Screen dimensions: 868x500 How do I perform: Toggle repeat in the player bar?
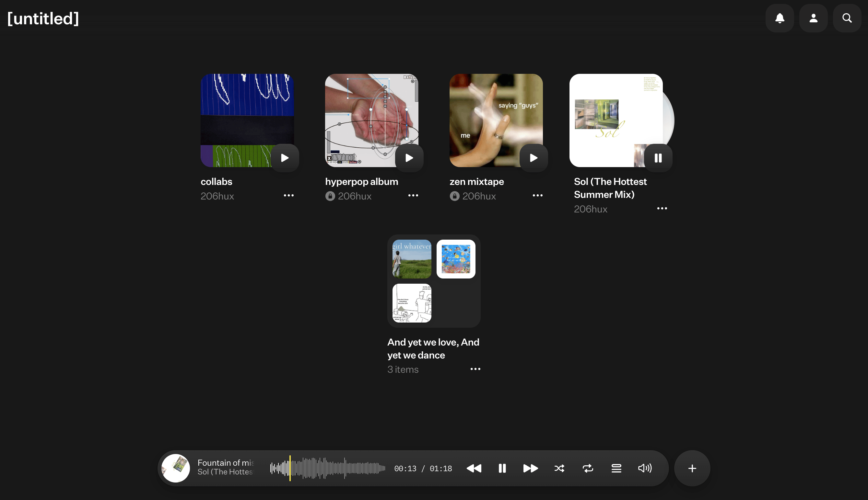[588, 468]
